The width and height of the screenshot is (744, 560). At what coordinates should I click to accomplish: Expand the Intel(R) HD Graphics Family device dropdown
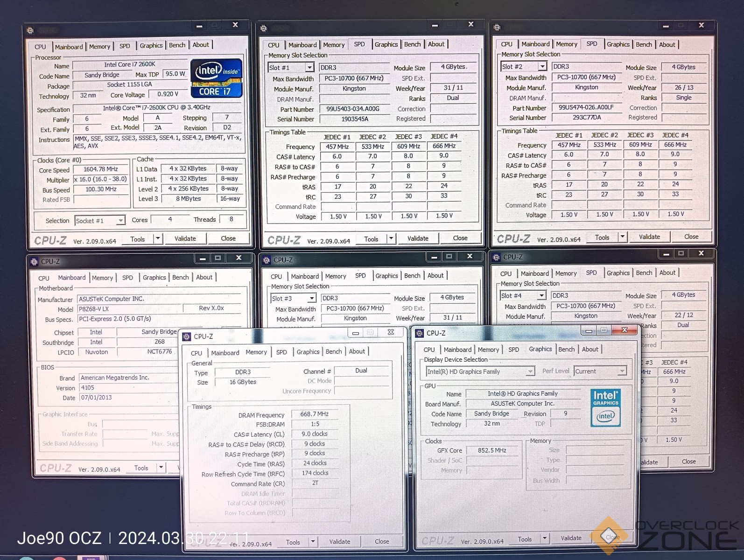530,371
